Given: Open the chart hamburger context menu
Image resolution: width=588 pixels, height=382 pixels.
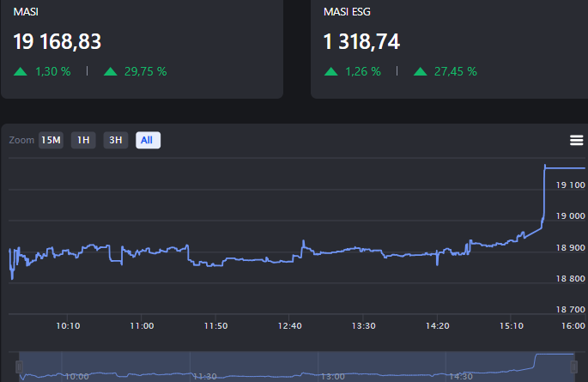Looking at the screenshot, I should click(576, 140).
